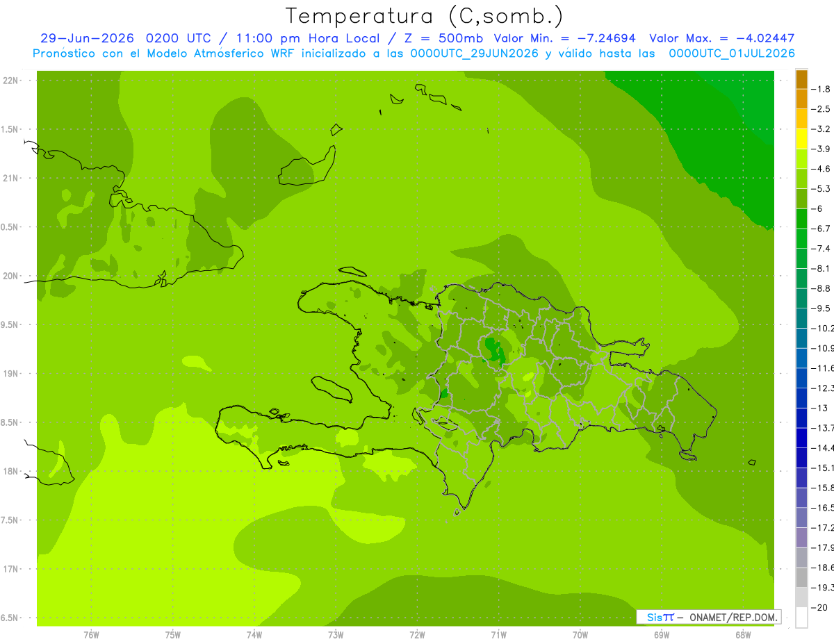Click the 17N latitude label

(10, 570)
